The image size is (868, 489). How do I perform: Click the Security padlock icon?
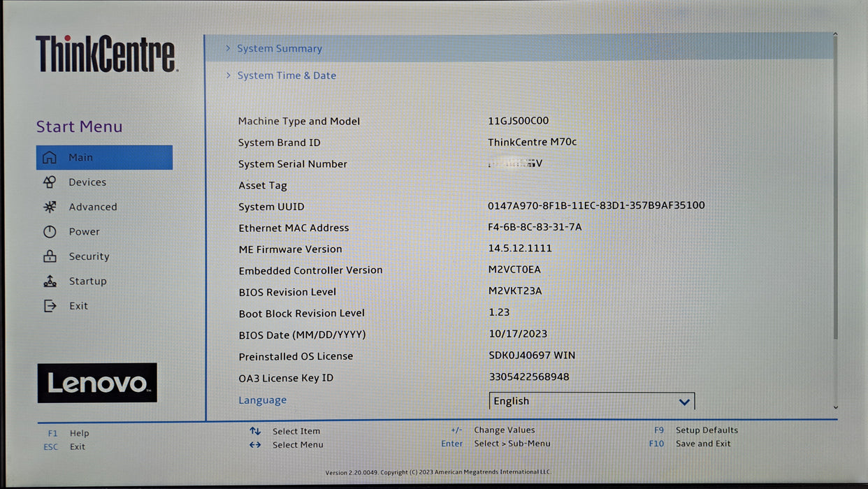coord(49,256)
